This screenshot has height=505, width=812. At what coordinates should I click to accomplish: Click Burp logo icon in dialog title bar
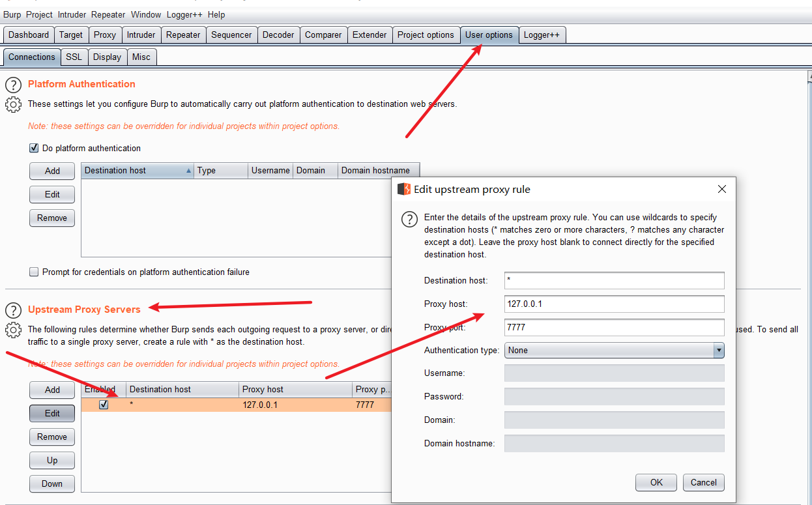[x=403, y=189]
